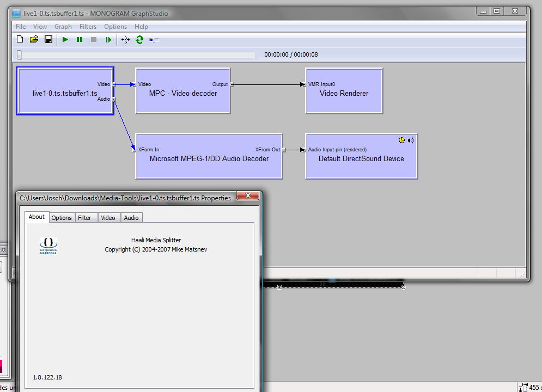Maximize the GraphStudio window

[497, 11]
